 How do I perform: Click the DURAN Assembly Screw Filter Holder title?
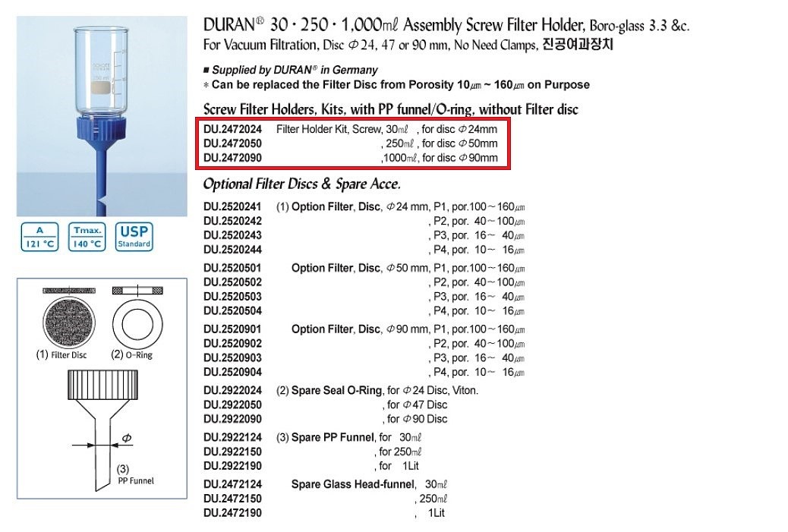tap(446, 25)
